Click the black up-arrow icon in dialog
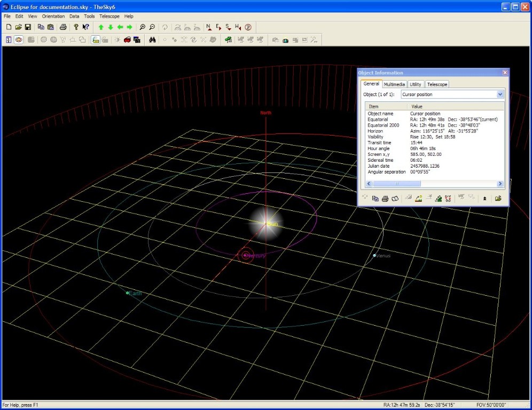 (484, 199)
